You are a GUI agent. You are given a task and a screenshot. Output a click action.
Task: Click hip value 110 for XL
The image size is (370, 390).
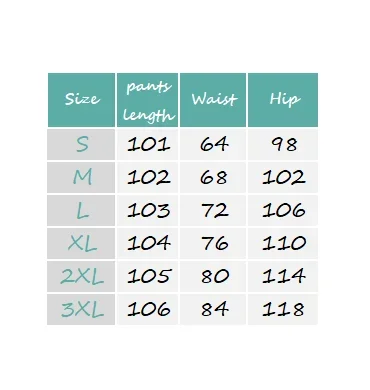283,243
